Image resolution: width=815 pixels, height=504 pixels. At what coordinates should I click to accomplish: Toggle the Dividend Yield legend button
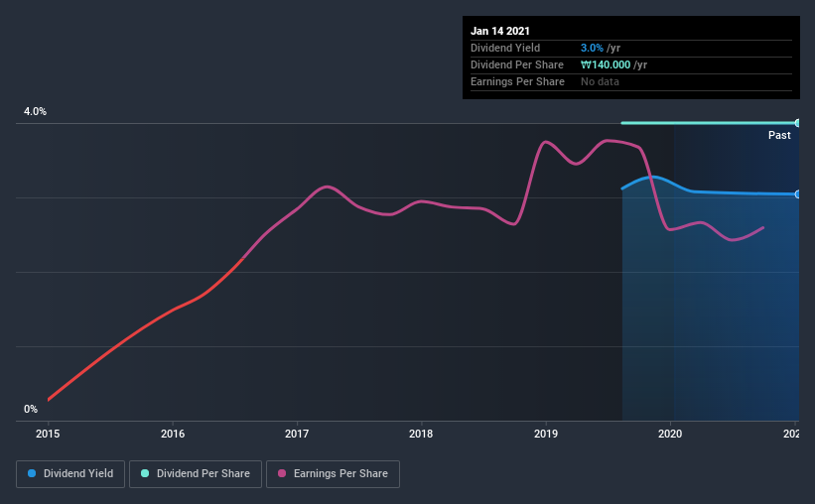point(70,474)
